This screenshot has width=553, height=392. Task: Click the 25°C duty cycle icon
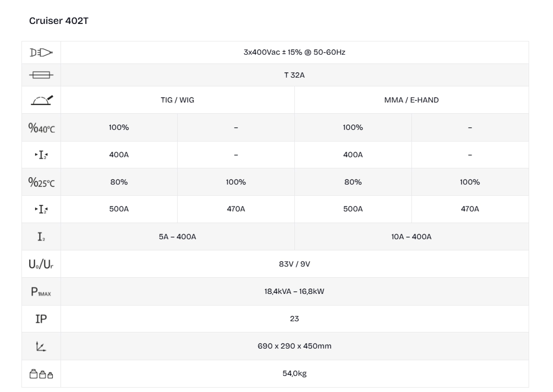click(x=41, y=182)
